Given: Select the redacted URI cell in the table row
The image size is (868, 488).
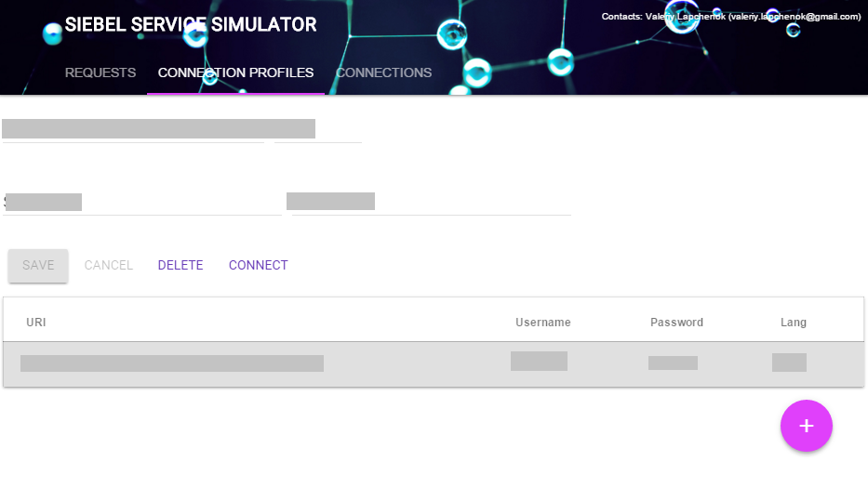Looking at the screenshot, I should [172, 363].
